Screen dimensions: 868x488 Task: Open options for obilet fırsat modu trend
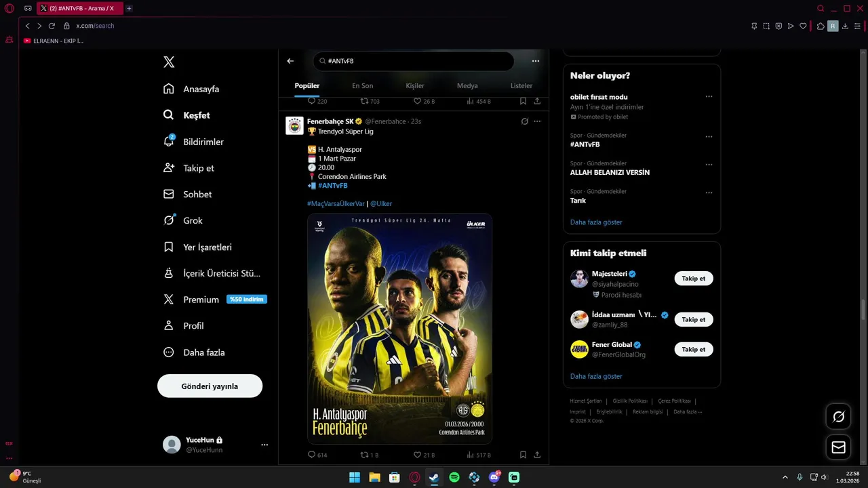click(x=709, y=96)
